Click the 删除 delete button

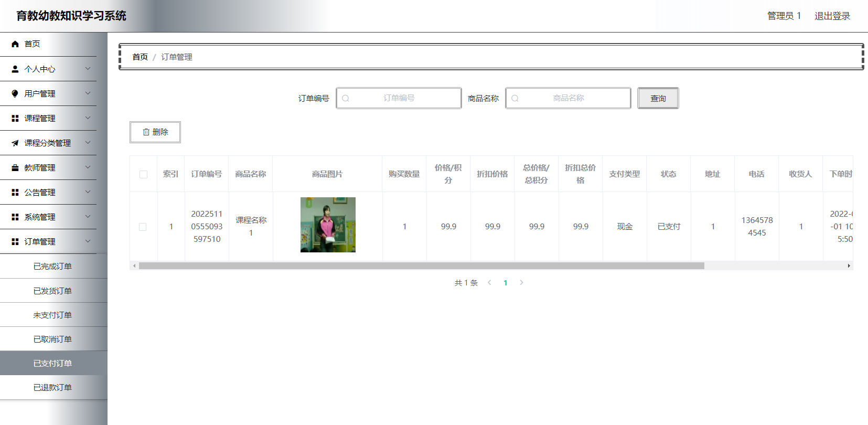(155, 132)
